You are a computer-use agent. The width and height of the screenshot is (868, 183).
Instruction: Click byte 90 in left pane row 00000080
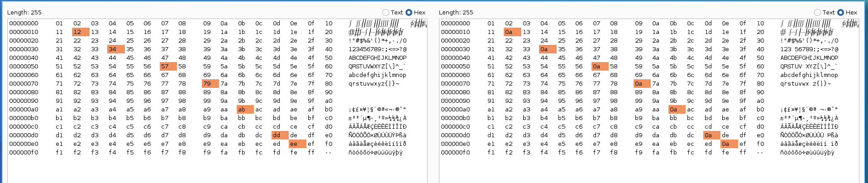click(x=329, y=92)
